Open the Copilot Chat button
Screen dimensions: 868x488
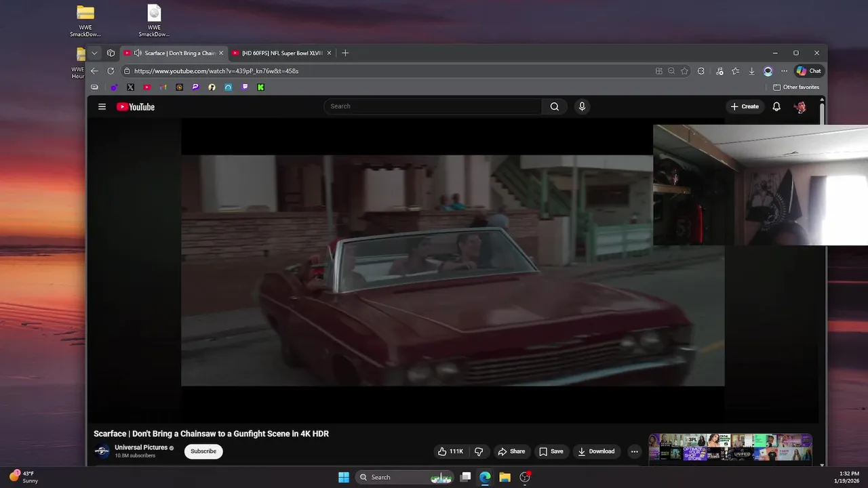[808, 70]
